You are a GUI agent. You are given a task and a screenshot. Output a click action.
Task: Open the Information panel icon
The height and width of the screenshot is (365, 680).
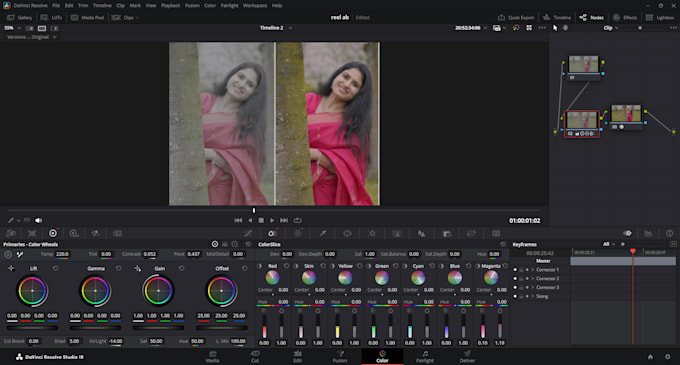(x=670, y=233)
